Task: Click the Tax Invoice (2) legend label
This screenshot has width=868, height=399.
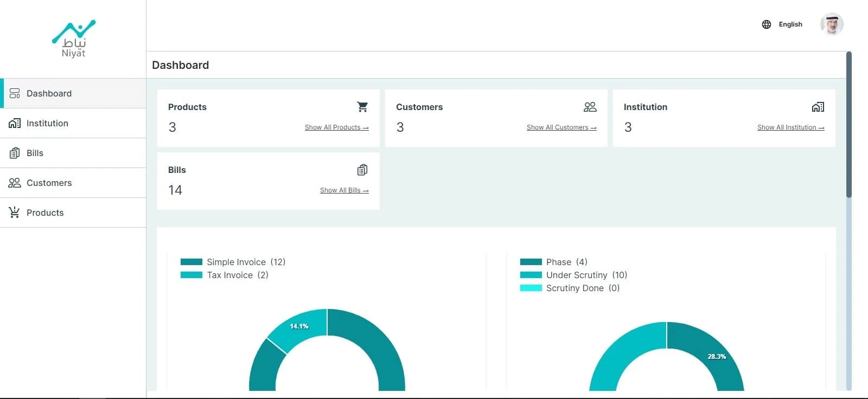Action: [238, 275]
